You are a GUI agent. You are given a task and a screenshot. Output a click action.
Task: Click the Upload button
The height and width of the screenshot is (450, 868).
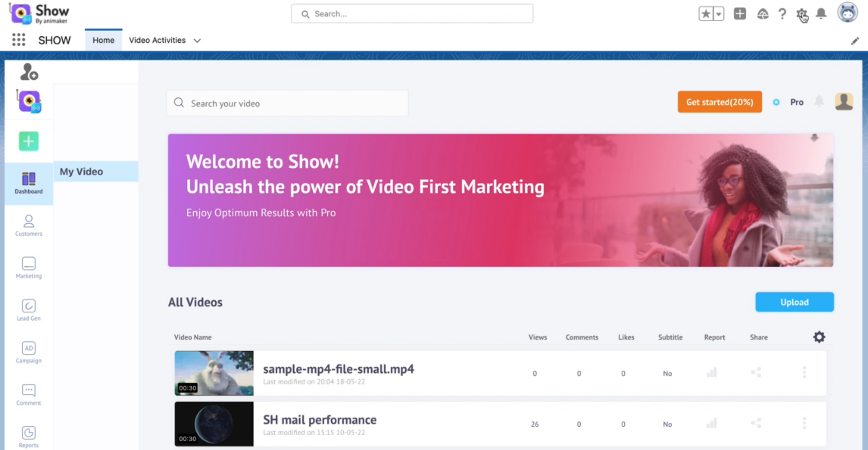(x=794, y=302)
